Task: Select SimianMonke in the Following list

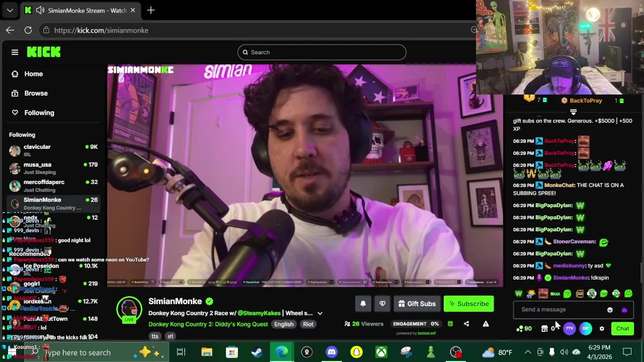Action: pos(53,203)
